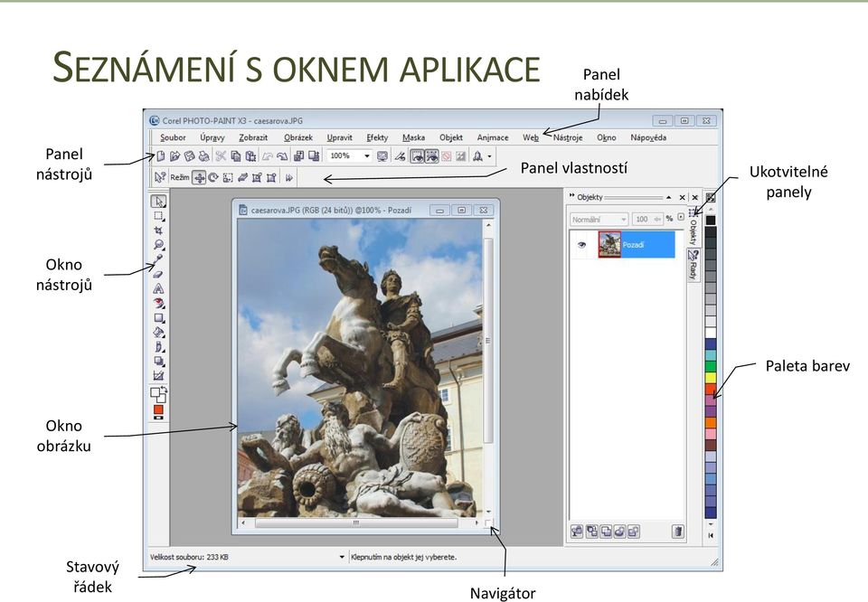Click the Export icon left of zoom box

click(x=314, y=156)
